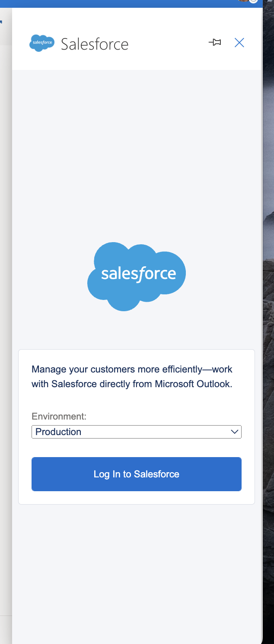Click the "Salesforce" header title text

[95, 44]
